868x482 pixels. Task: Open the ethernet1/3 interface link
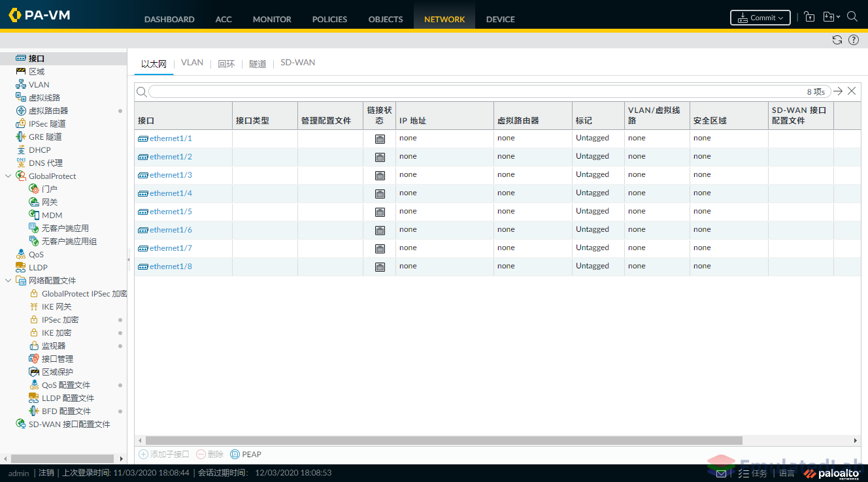171,175
